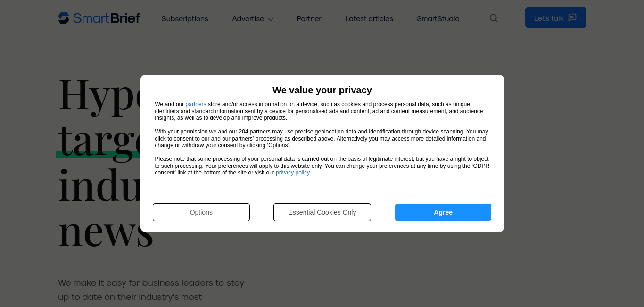
Task: Expand the Advertise chevron arrow
Action: click(x=271, y=19)
